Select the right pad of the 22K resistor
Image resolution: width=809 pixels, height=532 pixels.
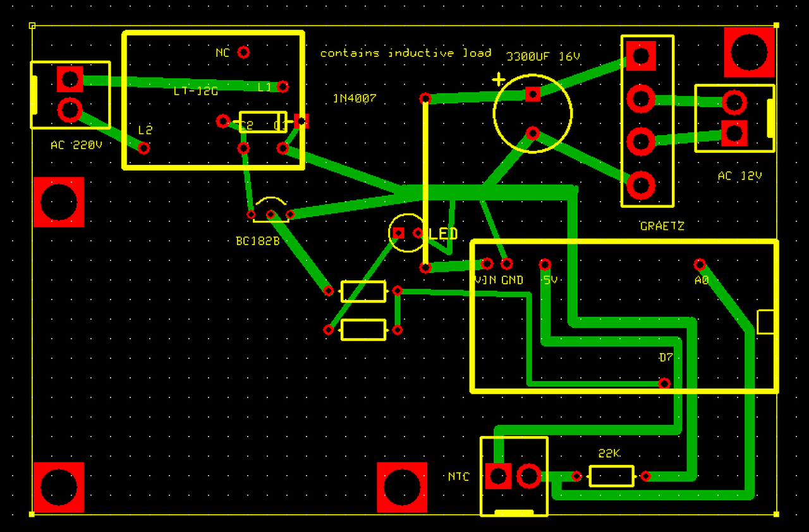[x=646, y=476]
